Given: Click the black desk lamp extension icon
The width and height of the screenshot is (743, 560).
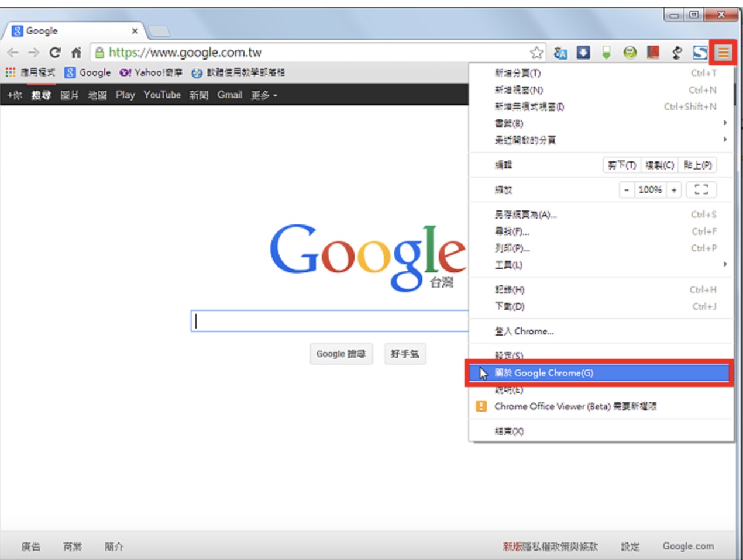Looking at the screenshot, I should coord(677,53).
